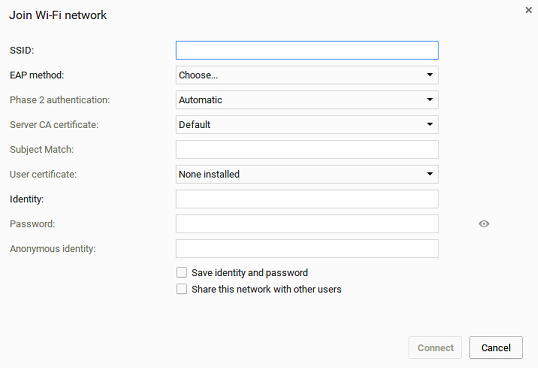The width and height of the screenshot is (538, 368).
Task: Click the Server CA certificate label
Action: point(54,124)
